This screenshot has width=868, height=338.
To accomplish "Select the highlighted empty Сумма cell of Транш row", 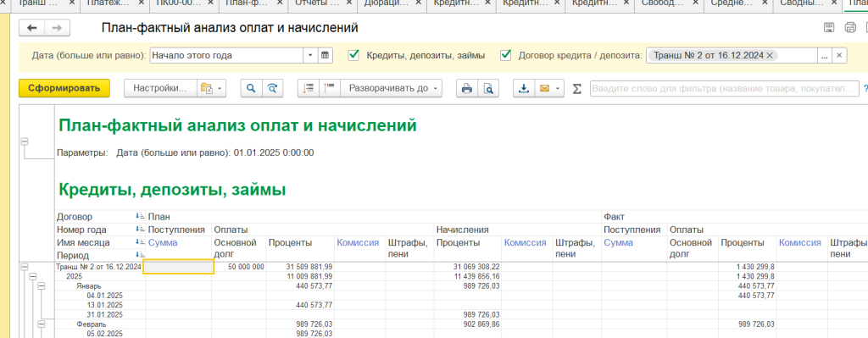I will [178, 267].
